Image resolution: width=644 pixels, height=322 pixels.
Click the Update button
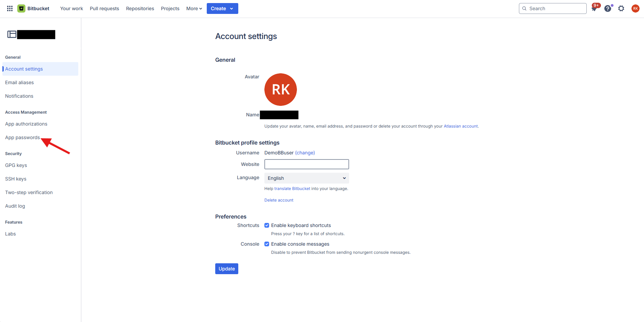(x=226, y=268)
